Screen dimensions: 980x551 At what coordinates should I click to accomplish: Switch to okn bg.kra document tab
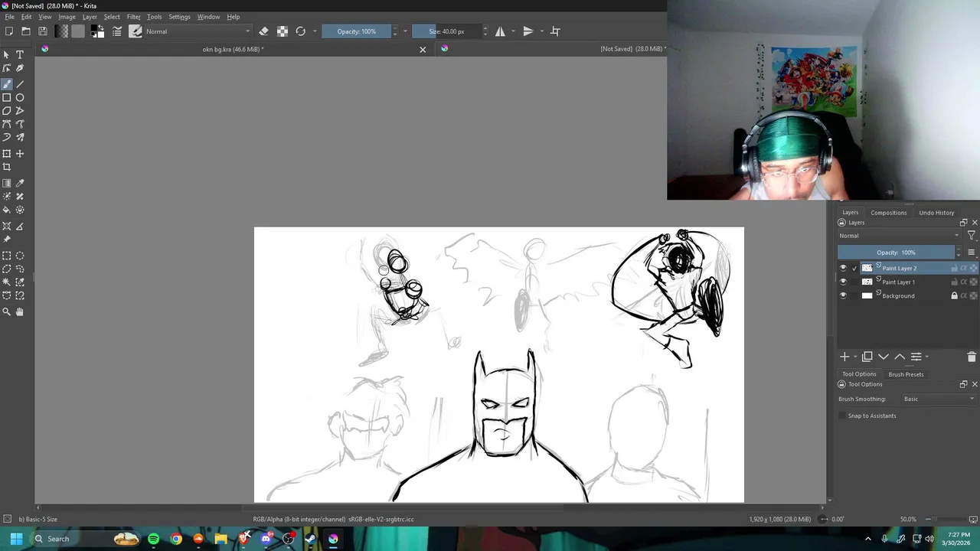(233, 49)
